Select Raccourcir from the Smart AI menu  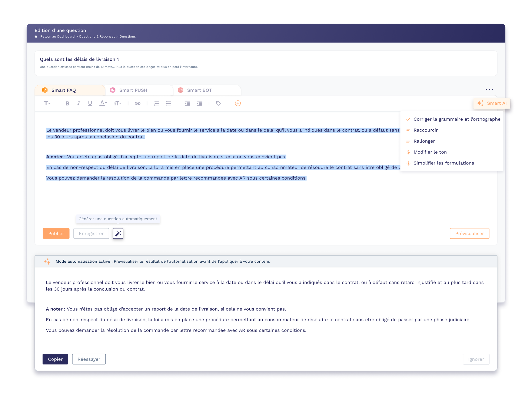(425, 130)
